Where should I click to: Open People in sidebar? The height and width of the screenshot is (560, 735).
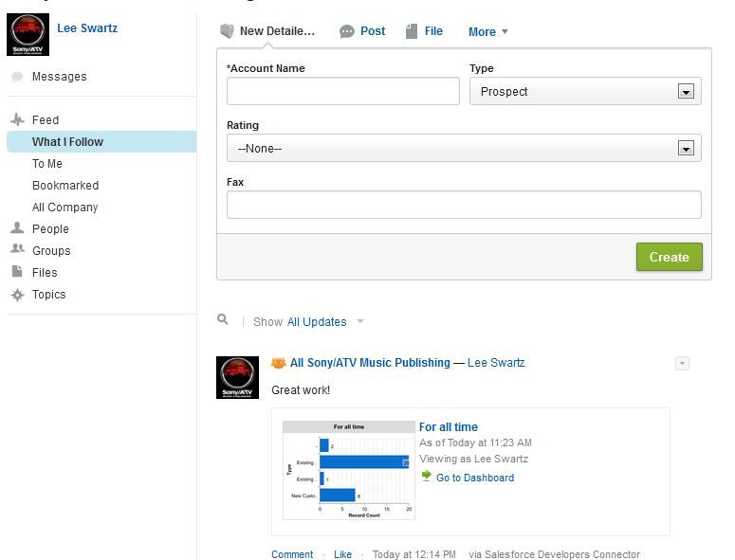[x=50, y=229]
